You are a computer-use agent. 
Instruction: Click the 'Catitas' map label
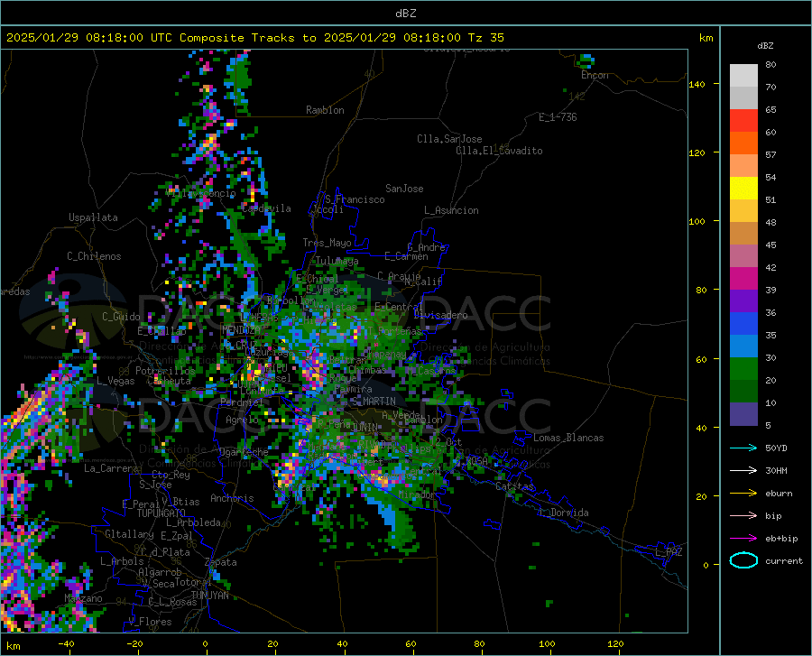pyautogui.click(x=514, y=486)
